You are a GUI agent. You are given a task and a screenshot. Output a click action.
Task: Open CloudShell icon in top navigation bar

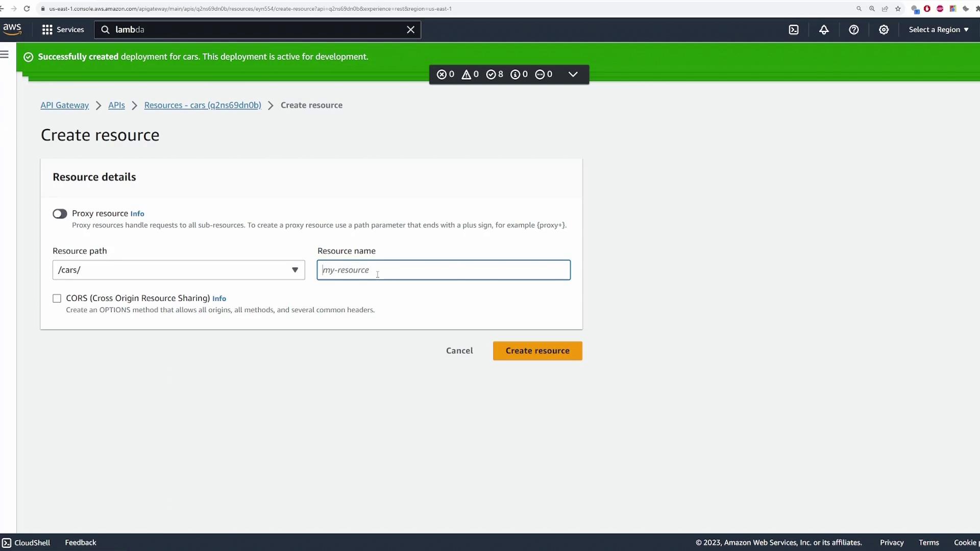pyautogui.click(x=794, y=30)
